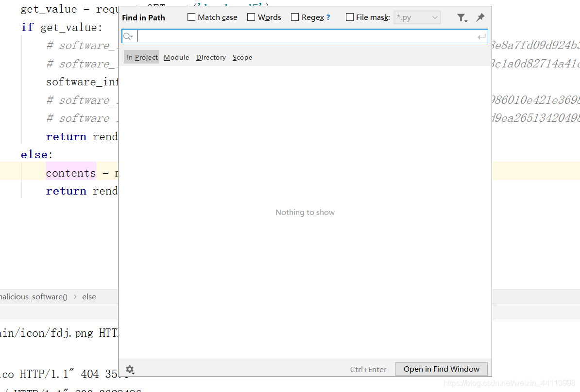Screen dimensions: 580x392
Task: Pin the Find in Path popup
Action: [x=480, y=17]
